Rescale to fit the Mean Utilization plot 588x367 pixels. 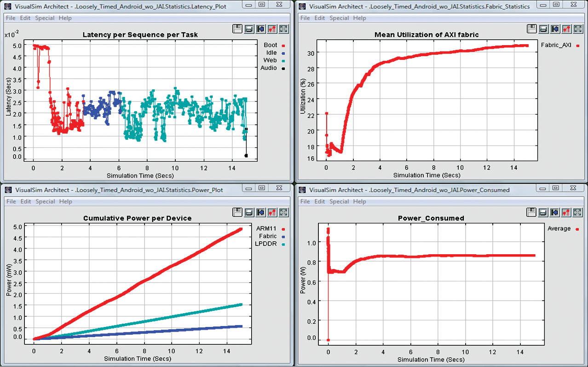578,29
